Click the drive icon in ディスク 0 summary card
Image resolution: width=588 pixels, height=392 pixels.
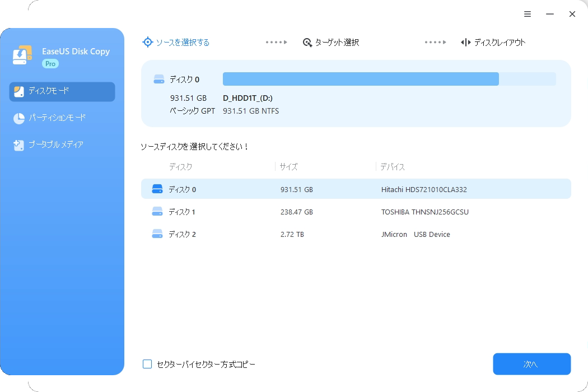point(159,79)
